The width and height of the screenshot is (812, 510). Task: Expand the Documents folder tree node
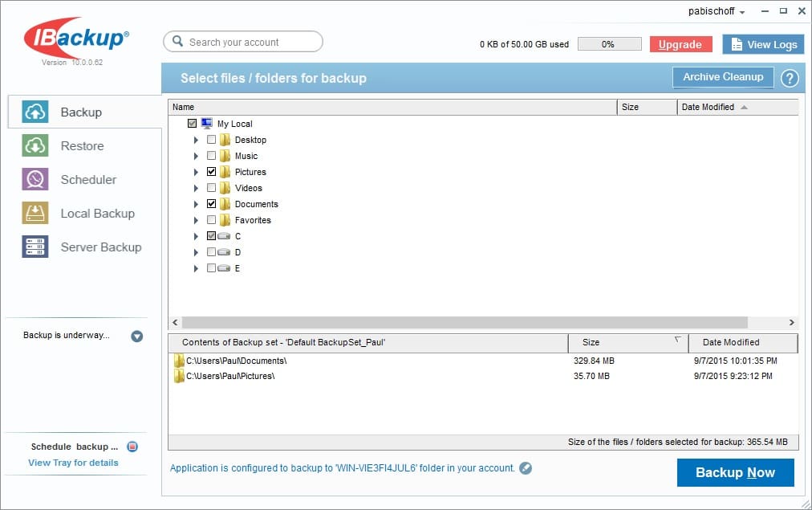coord(196,204)
